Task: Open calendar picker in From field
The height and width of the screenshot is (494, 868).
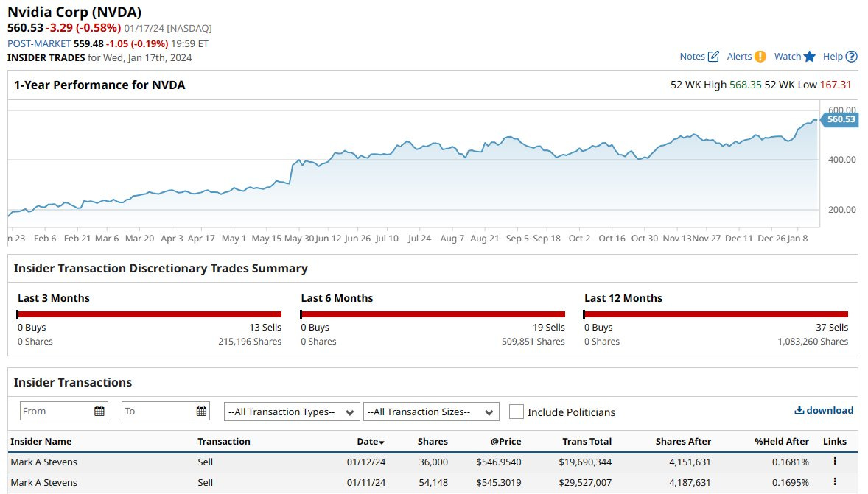Action: coord(99,412)
